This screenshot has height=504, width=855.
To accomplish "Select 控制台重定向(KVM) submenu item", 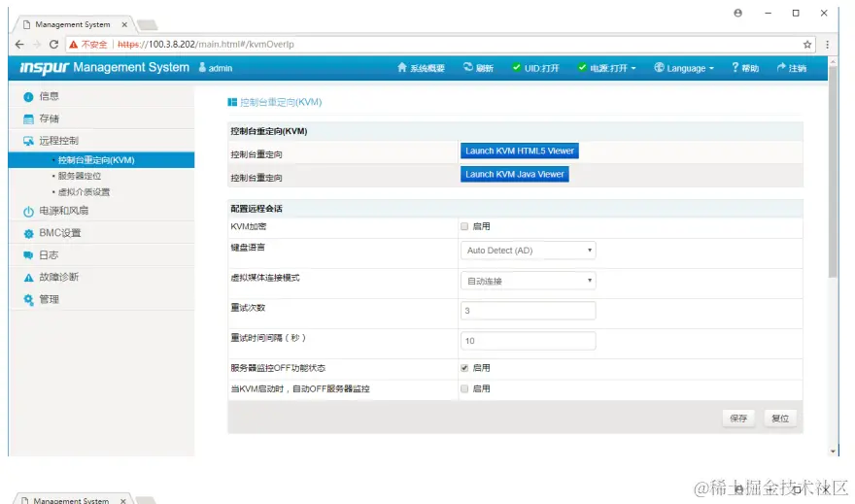I will tap(101, 159).
